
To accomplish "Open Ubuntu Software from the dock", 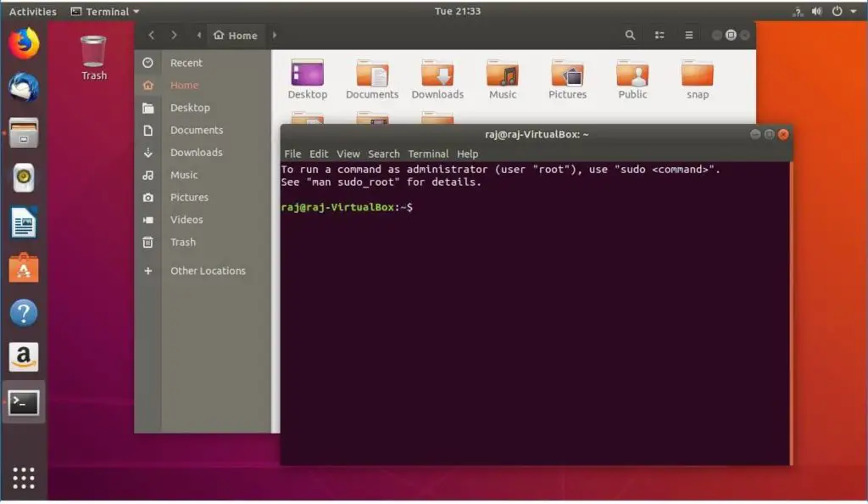I will tap(23, 267).
